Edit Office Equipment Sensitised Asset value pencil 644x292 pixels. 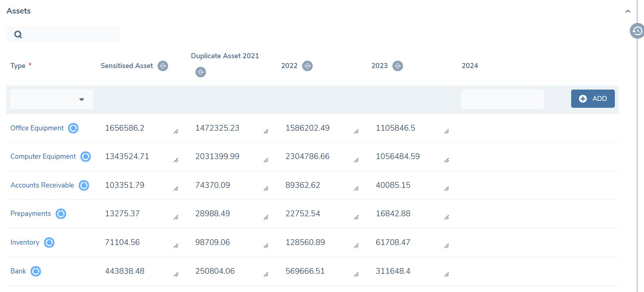coord(176,131)
